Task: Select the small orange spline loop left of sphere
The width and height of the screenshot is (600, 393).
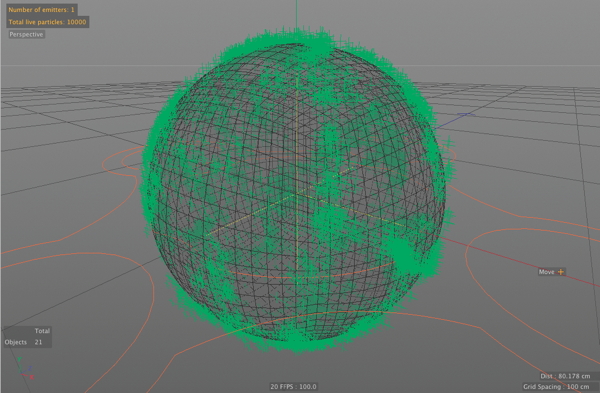Action: (x=122, y=163)
